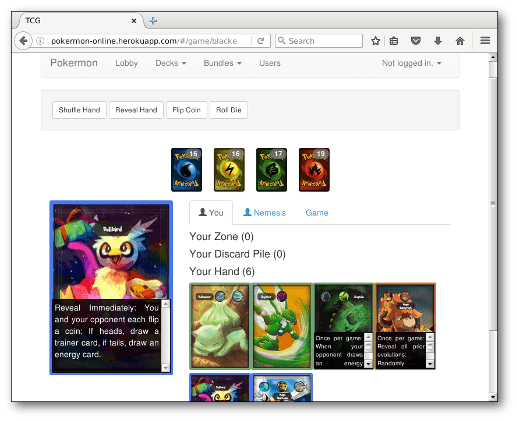Image resolution: width=517 pixels, height=421 pixels.
Task: Select the orange-bordered card 'Reveal all prior evolutions'
Action: (405, 326)
